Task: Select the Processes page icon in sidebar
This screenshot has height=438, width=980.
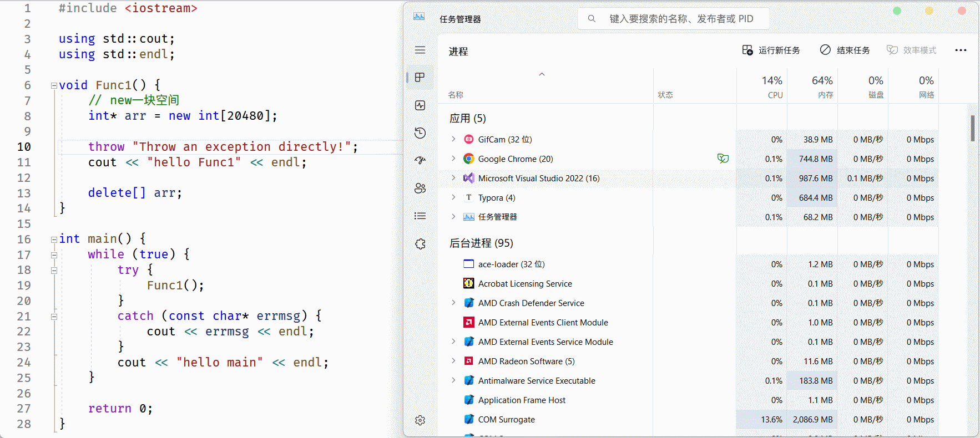Action: click(420, 78)
